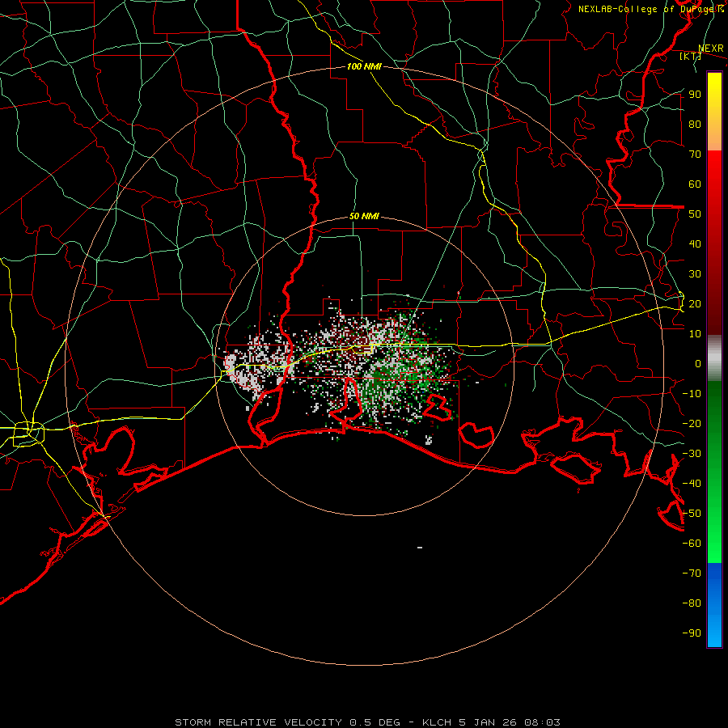Select the -70 value on velocity scale
Screen dimensions: 728x728
pyautogui.click(x=692, y=574)
